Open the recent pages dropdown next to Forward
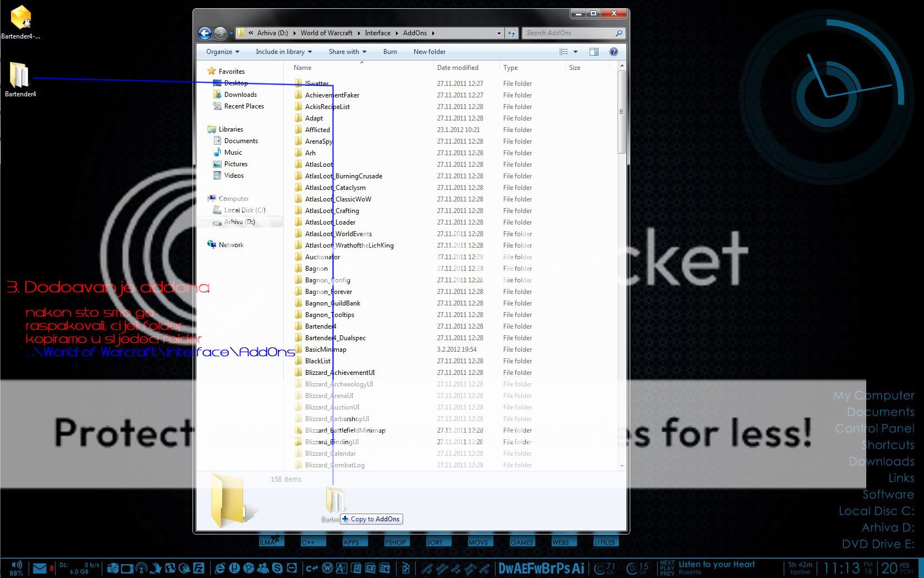 (231, 33)
